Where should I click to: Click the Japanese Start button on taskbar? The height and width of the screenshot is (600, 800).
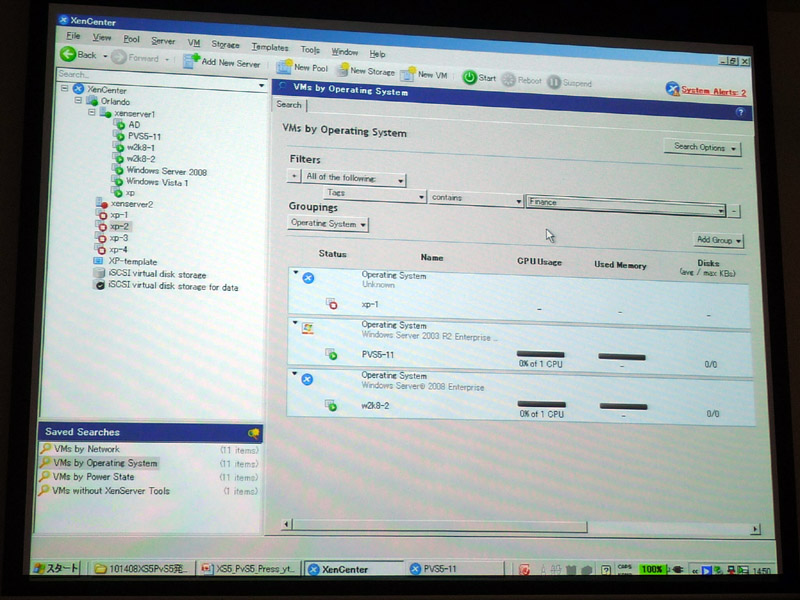click(56, 568)
